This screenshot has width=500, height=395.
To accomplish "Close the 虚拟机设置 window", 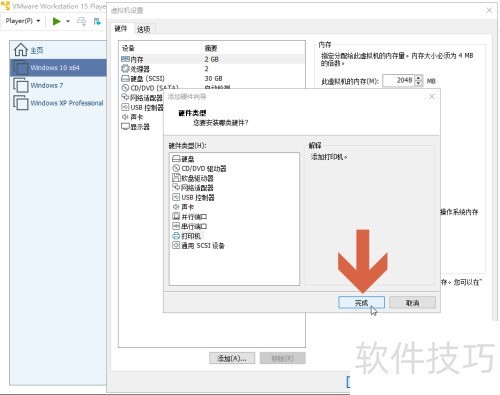I will click(x=489, y=10).
